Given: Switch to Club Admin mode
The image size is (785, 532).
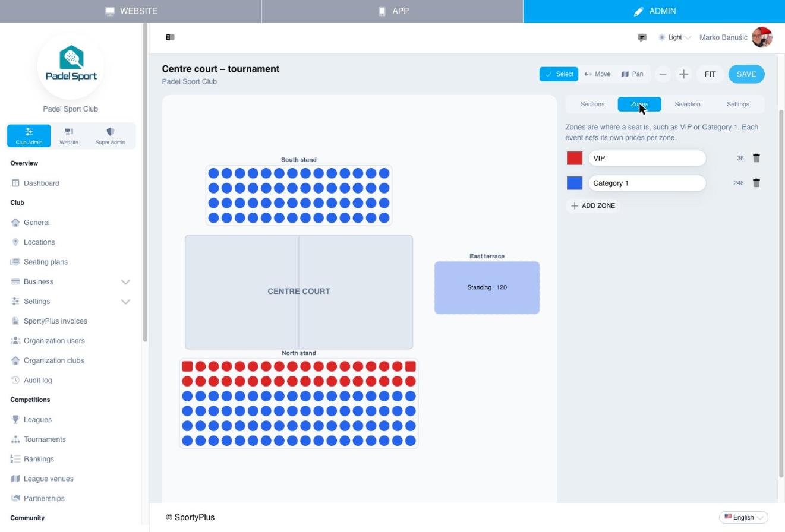Looking at the screenshot, I should point(29,136).
